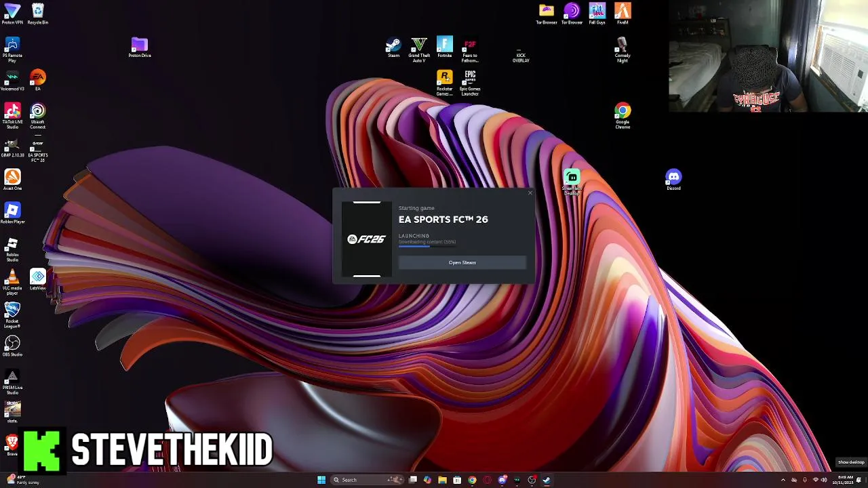Launch VLC media player shortcut
Viewport: 868px width, 488px height.
click(x=12, y=282)
